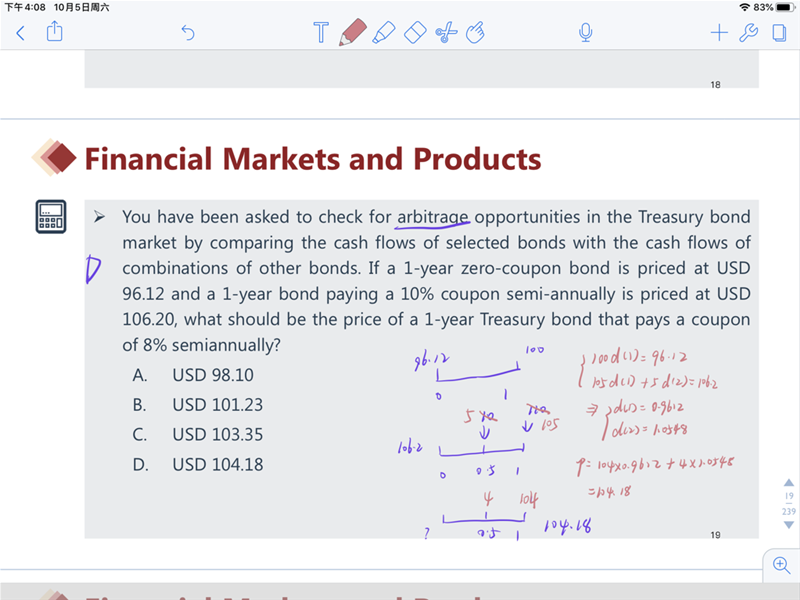Tap the Wi-Fi status icon
The image size is (800, 600).
click(x=745, y=7)
